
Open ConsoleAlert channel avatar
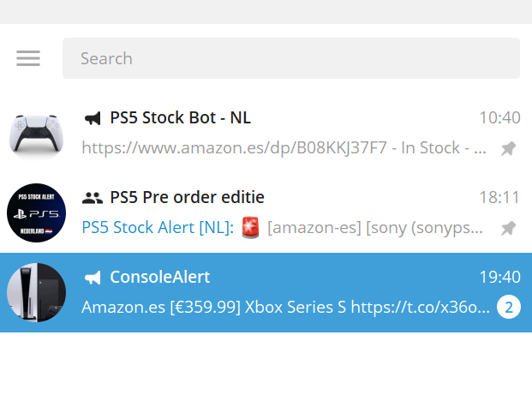click(36, 293)
